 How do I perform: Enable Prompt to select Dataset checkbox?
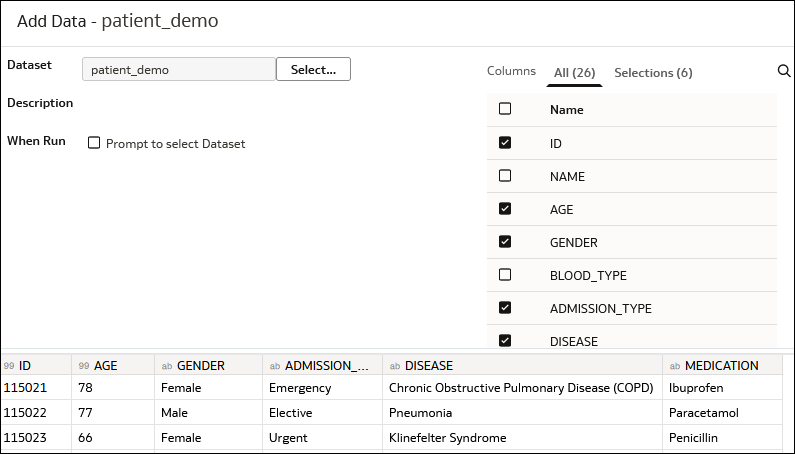click(95, 143)
